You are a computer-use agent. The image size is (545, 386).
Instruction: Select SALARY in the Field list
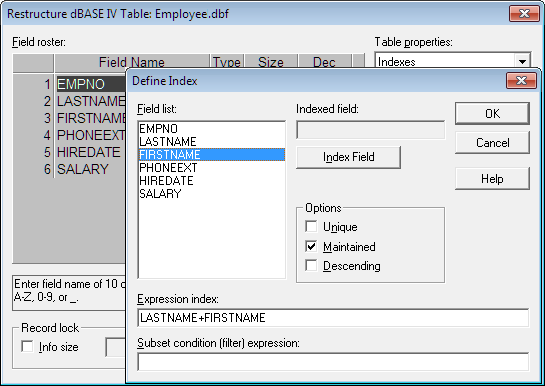coord(212,194)
